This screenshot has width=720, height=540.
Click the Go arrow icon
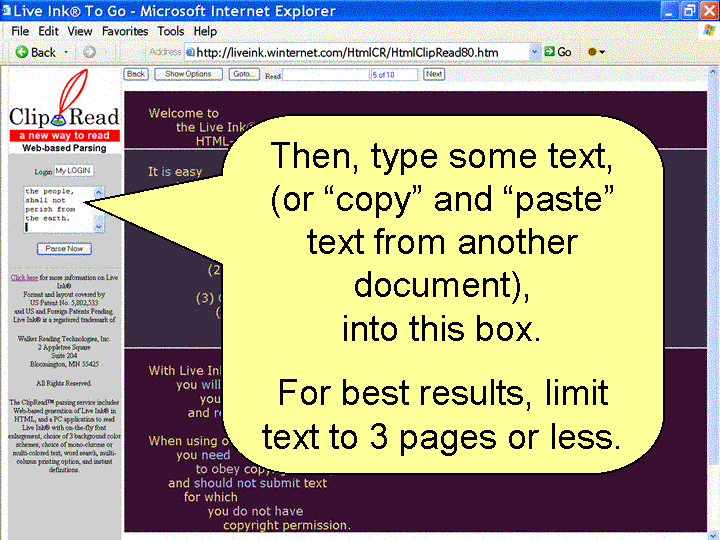pyautogui.click(x=549, y=52)
